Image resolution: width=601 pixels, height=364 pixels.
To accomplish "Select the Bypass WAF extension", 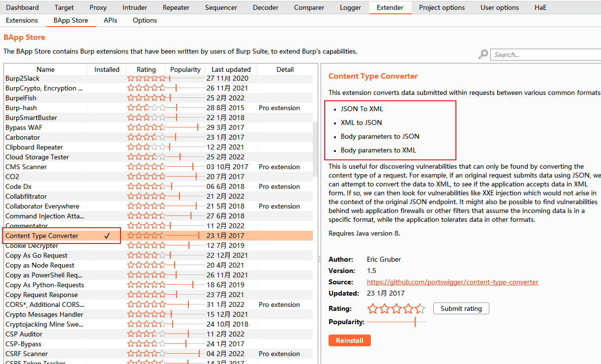I will point(158,127).
